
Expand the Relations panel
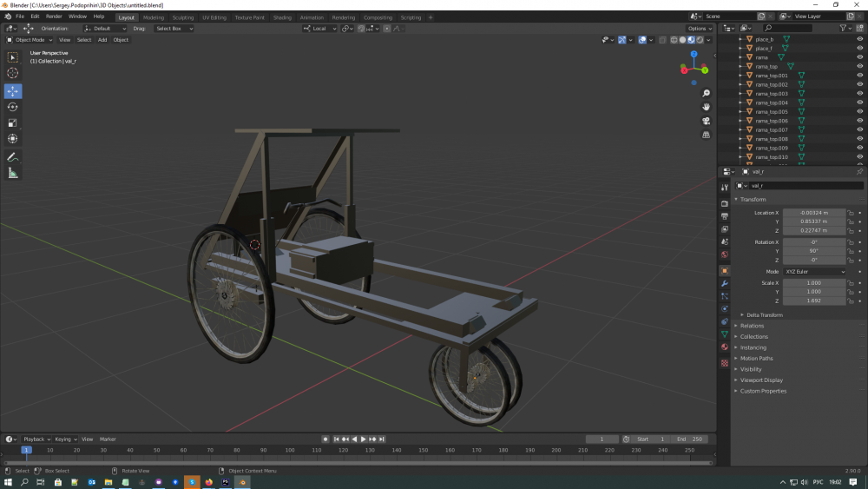(752, 326)
